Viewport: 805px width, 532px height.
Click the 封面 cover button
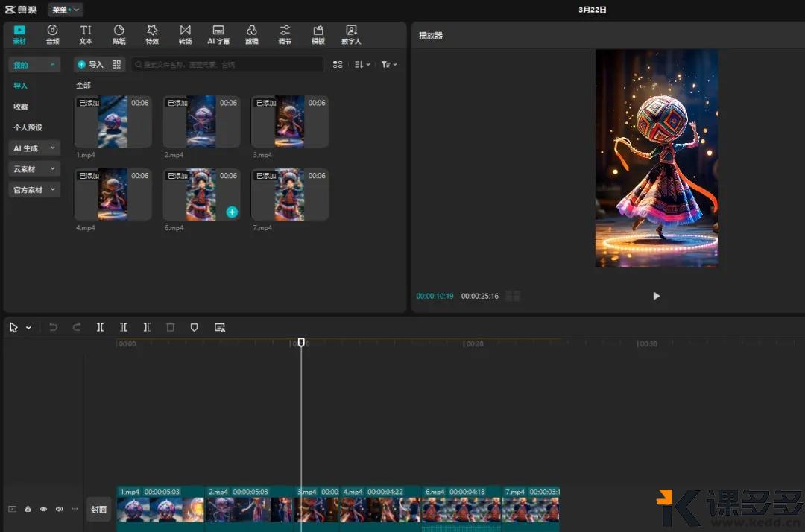[98, 510]
